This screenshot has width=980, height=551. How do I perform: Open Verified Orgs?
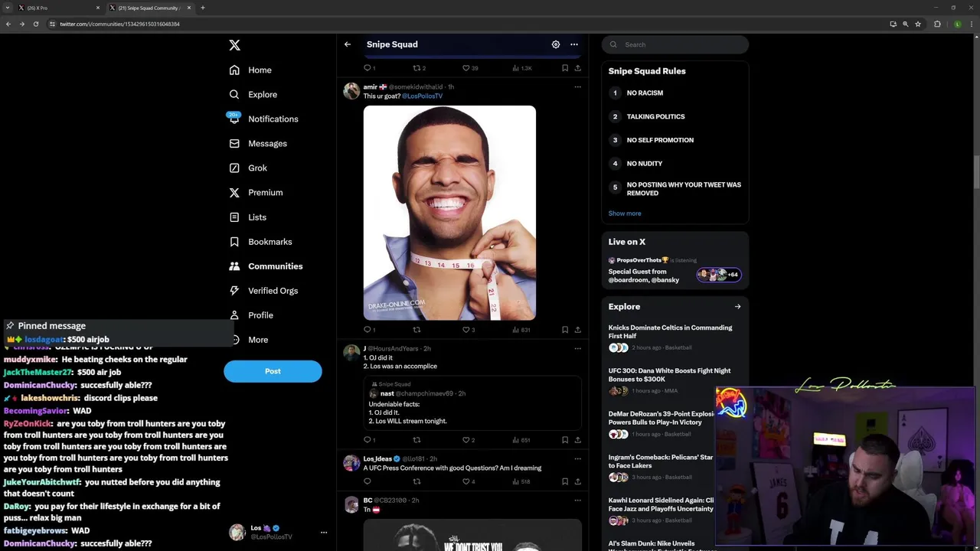tap(263, 290)
